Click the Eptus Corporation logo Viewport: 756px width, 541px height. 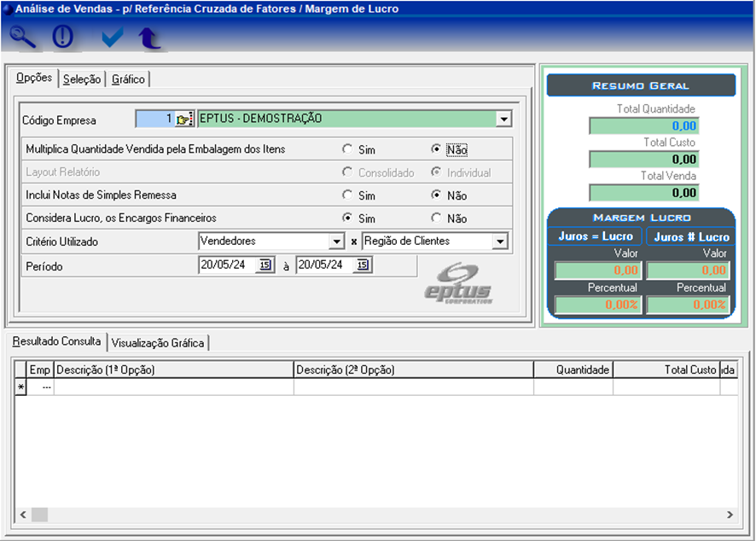point(459,283)
